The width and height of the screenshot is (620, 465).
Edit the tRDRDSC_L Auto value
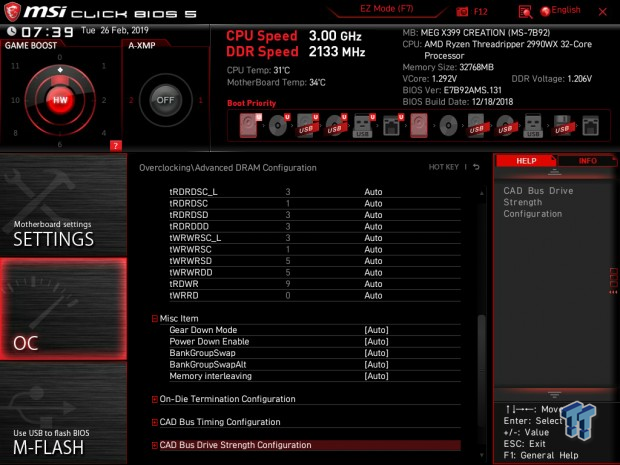tap(373, 192)
